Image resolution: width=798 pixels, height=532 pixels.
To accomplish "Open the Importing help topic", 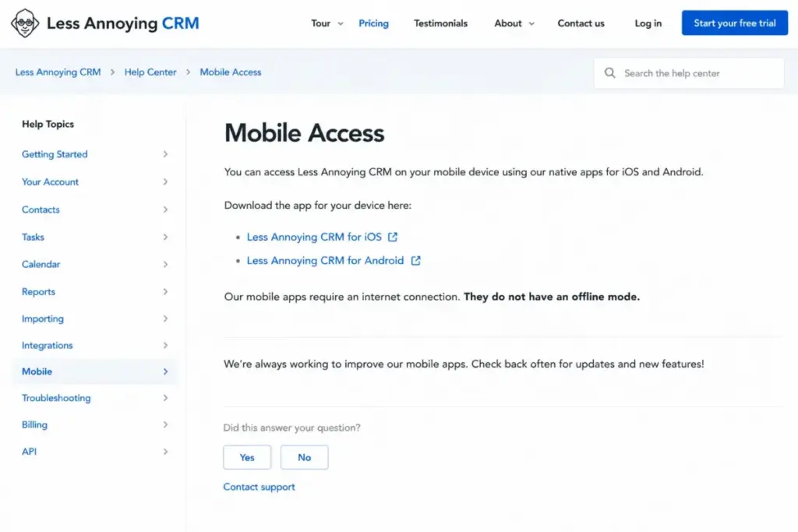I will tap(43, 319).
